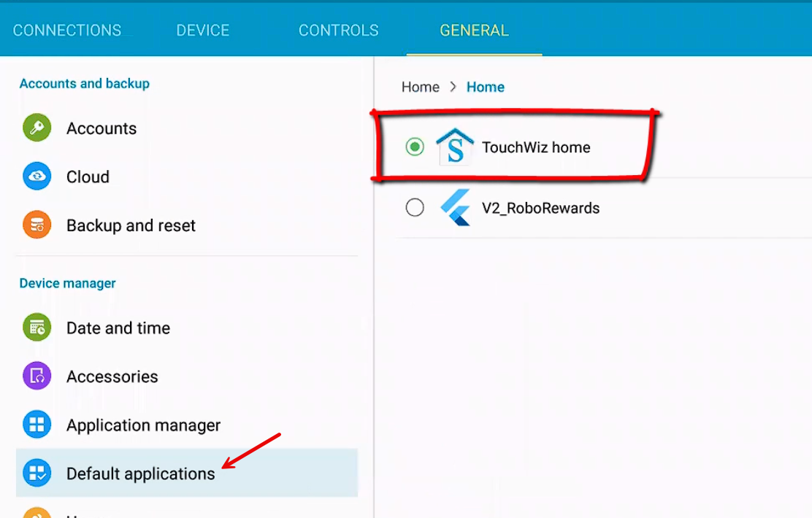Click the V2_RoboRewards Flutter logo icon

click(455, 207)
